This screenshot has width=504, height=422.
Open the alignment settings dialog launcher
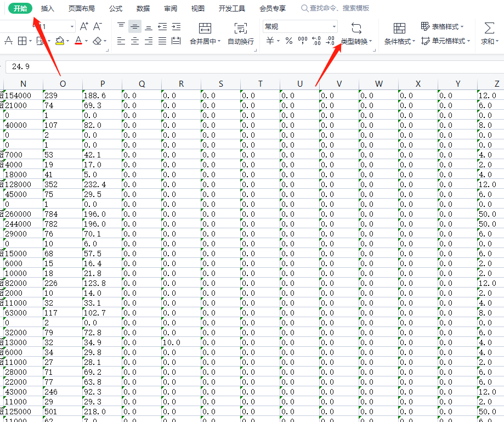(255, 50)
